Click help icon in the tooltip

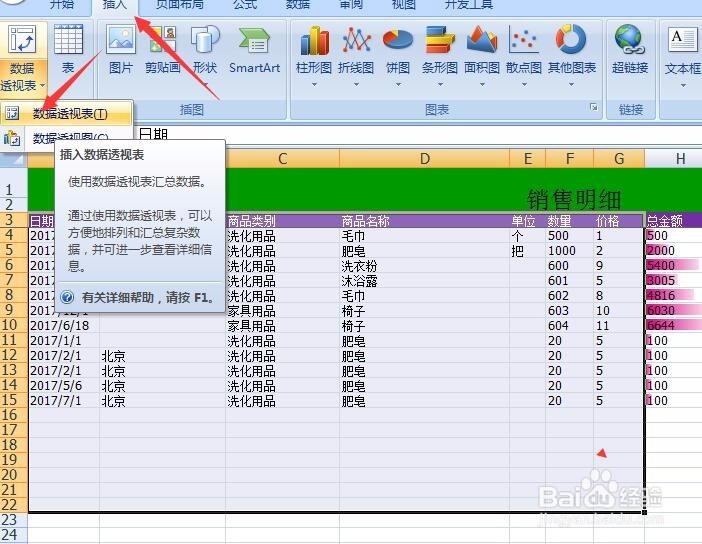[x=67, y=297]
